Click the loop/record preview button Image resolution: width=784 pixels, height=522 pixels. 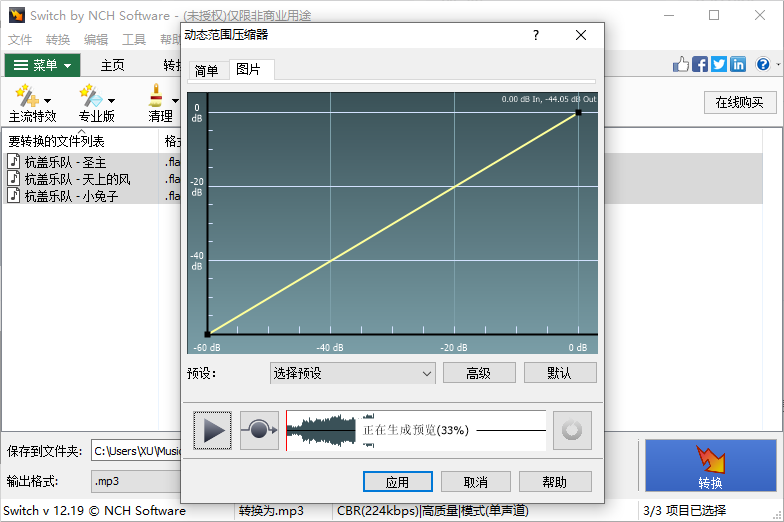coord(260,430)
